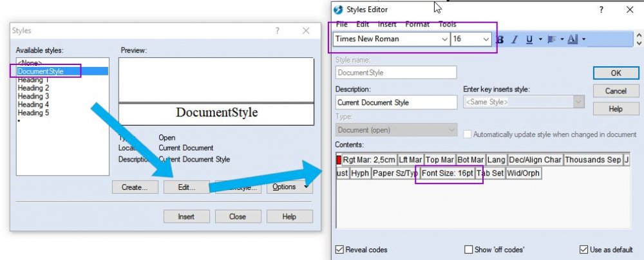The height and width of the screenshot is (260, 644).
Task: Toggle Bold formatting in Styles Editor
Action: pos(500,39)
